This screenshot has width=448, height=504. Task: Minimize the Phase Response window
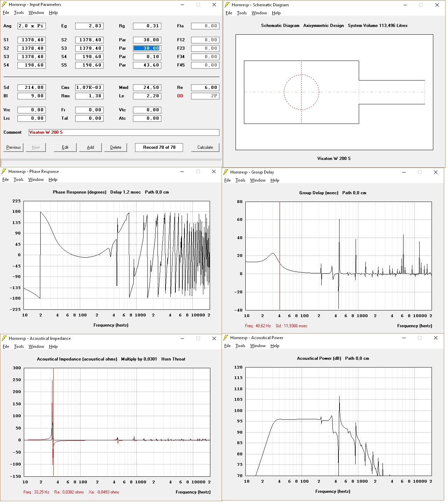click(x=182, y=171)
